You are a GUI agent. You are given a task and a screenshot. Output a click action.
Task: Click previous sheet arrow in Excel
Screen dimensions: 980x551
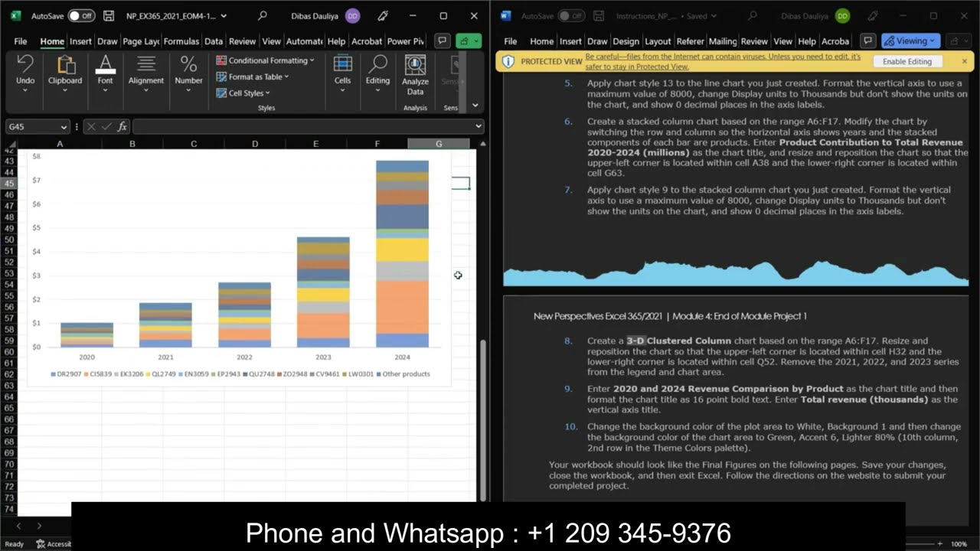(19, 526)
